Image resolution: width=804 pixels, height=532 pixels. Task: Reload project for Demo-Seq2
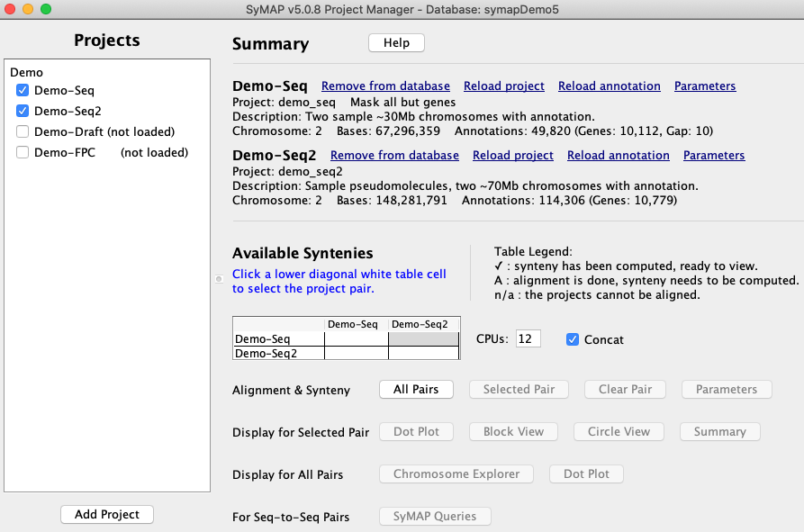[x=513, y=156]
